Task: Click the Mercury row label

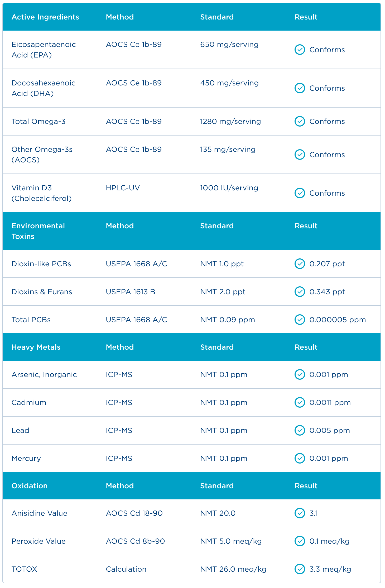Action: [26, 458]
